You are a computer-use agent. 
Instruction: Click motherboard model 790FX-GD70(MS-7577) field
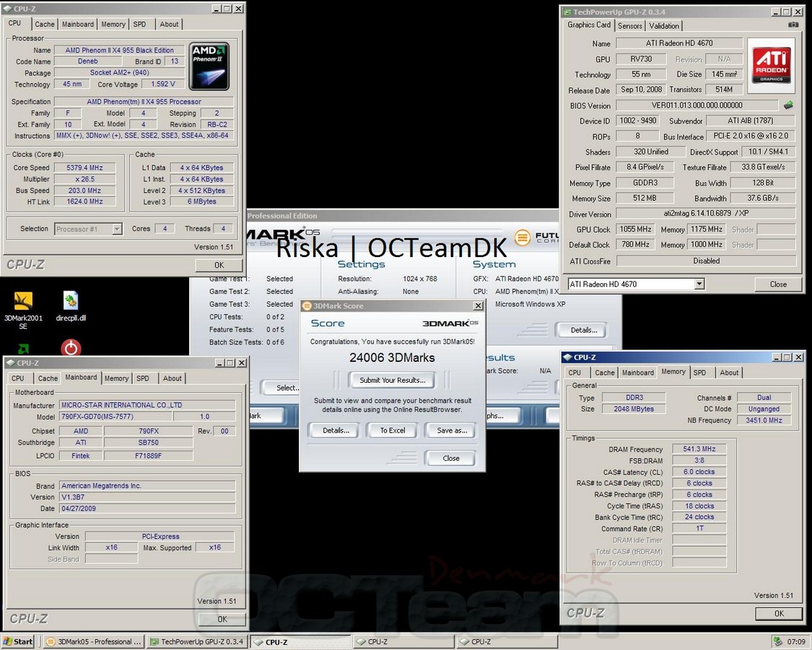tap(115, 416)
